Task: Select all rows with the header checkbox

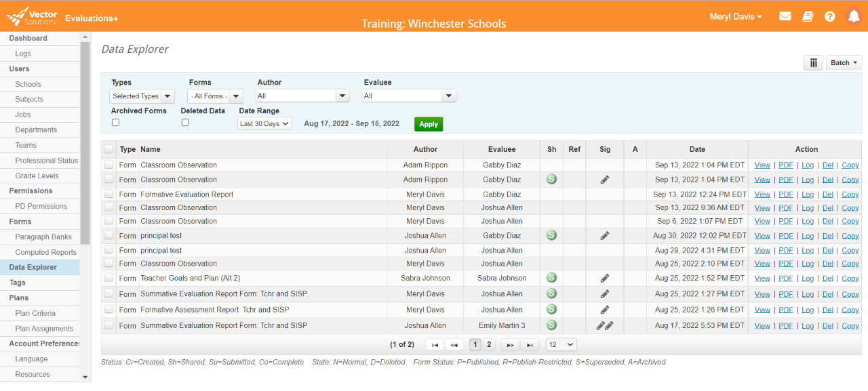Action: pyautogui.click(x=108, y=148)
